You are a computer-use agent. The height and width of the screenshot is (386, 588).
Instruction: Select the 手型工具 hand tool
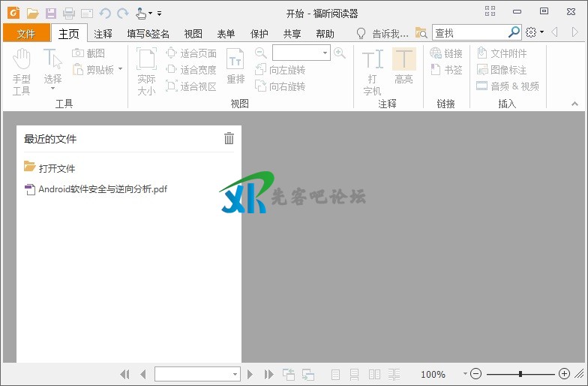[21, 71]
